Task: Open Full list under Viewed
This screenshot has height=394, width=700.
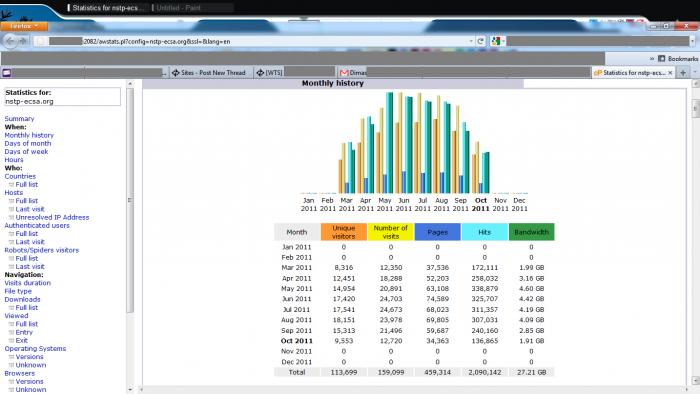Action: pyautogui.click(x=27, y=324)
